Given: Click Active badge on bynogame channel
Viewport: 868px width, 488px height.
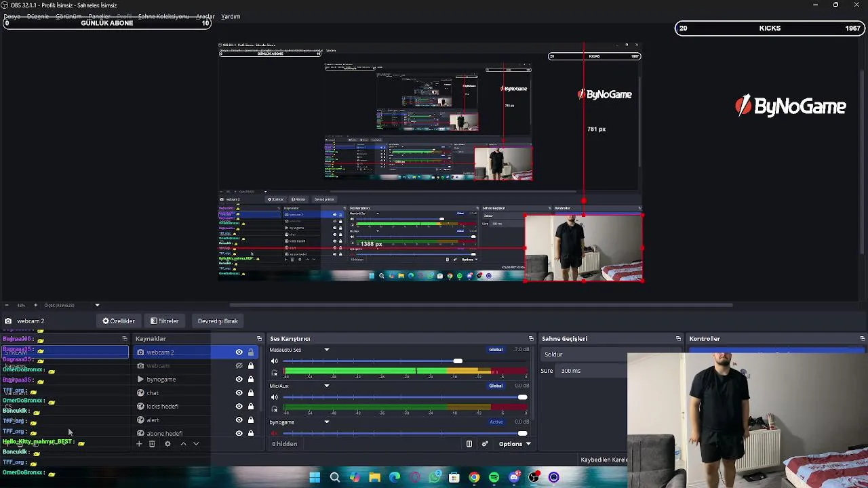Looking at the screenshot, I should point(496,422).
